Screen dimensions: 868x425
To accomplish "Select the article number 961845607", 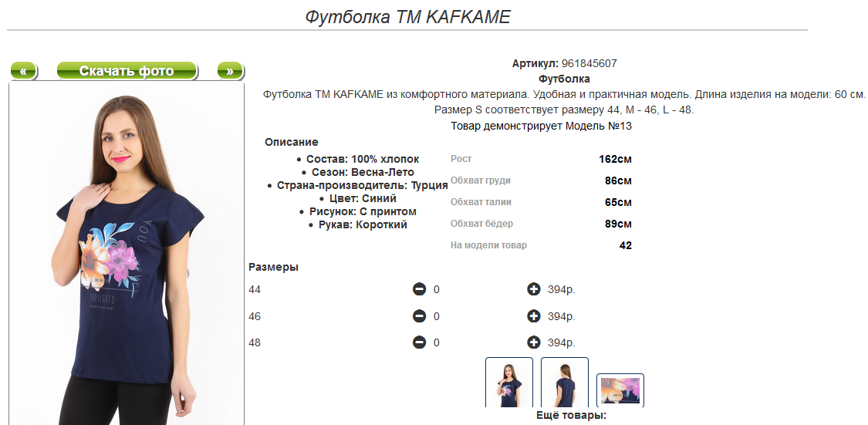I will pyautogui.click(x=589, y=64).
